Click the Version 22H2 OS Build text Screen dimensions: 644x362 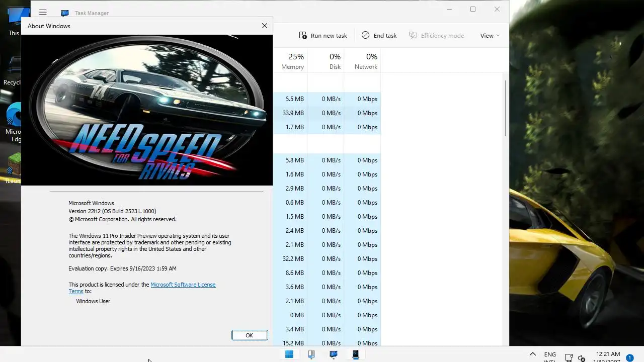(112, 211)
